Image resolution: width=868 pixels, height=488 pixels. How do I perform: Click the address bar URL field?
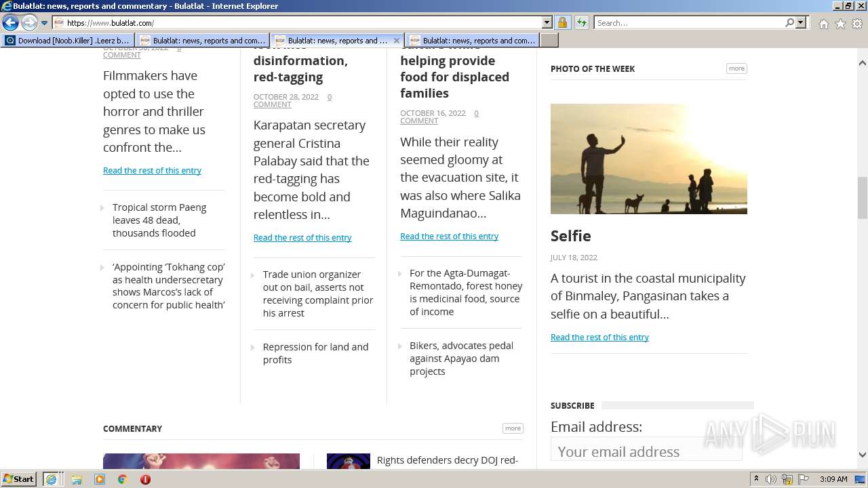tap(297, 22)
